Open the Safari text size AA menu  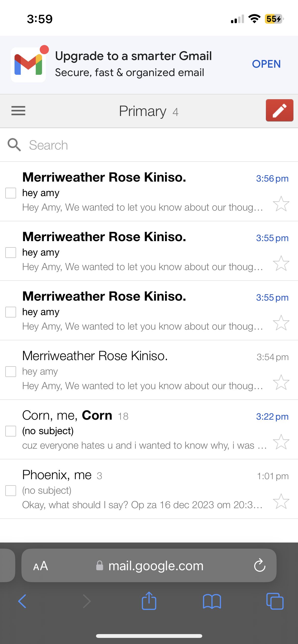point(40,566)
